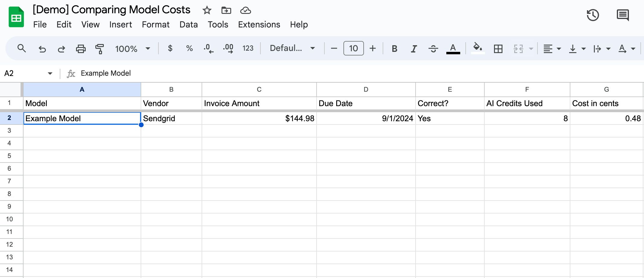Click the document title text
The width and height of the screenshot is (644, 278).
coord(111,10)
